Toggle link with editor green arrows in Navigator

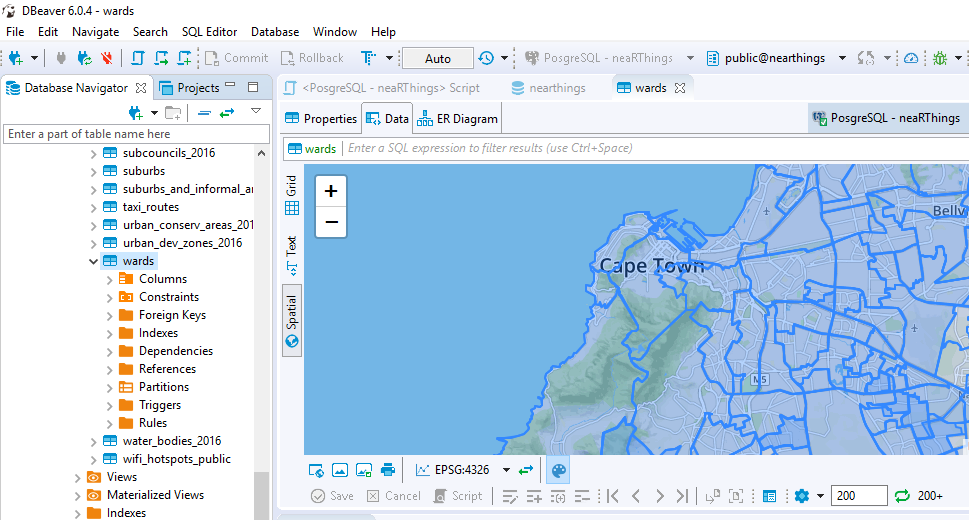click(227, 113)
